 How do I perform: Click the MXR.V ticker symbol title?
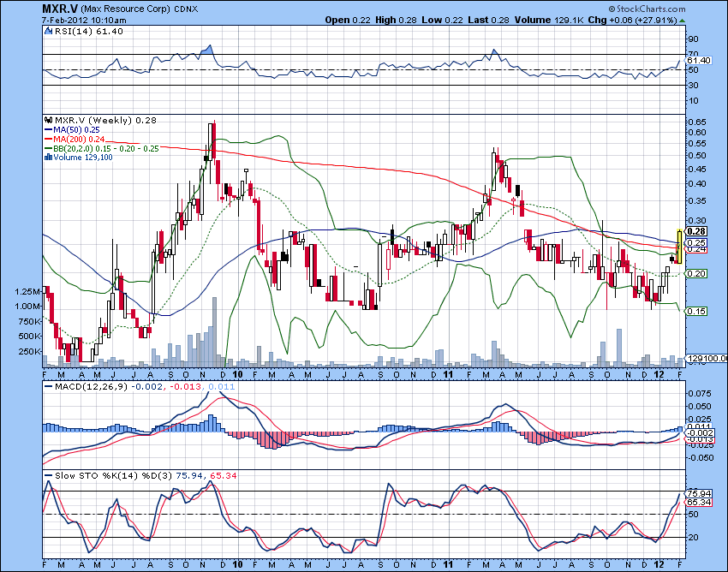point(60,9)
